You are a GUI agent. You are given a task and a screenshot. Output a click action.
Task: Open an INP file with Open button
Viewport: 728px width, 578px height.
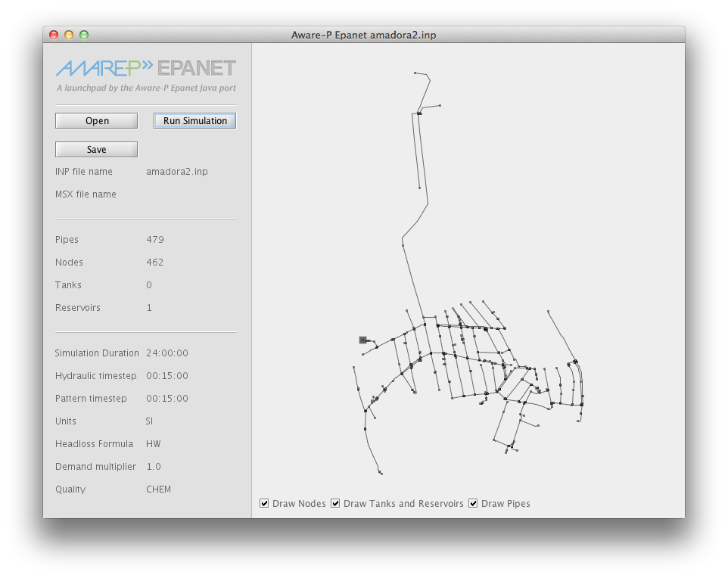pyautogui.click(x=97, y=121)
